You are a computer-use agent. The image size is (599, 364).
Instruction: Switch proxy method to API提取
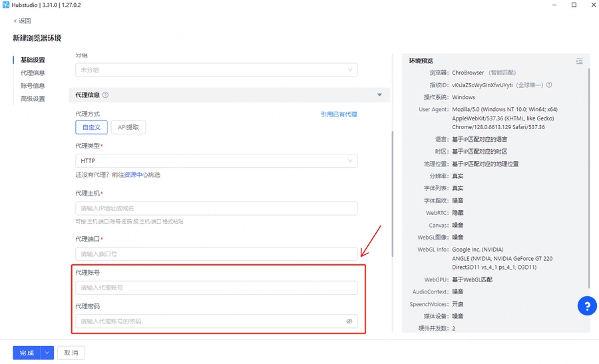point(127,127)
